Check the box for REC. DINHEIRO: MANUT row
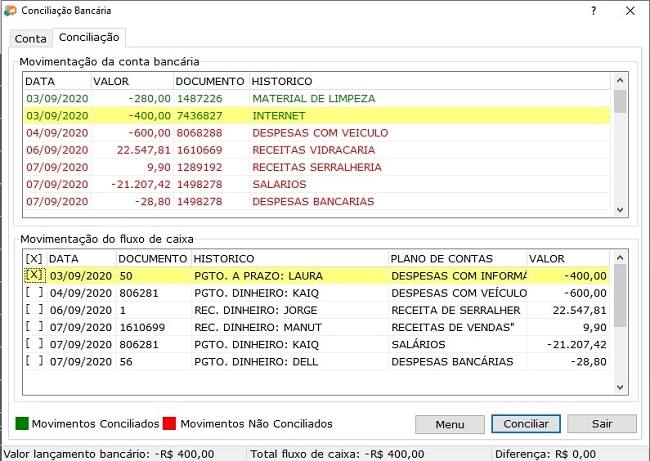 tap(34, 326)
